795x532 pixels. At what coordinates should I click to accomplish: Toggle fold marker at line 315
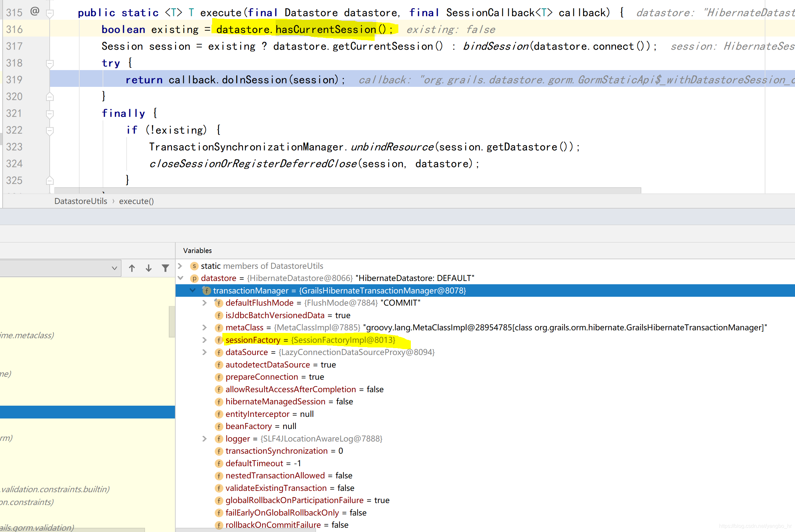click(x=50, y=13)
